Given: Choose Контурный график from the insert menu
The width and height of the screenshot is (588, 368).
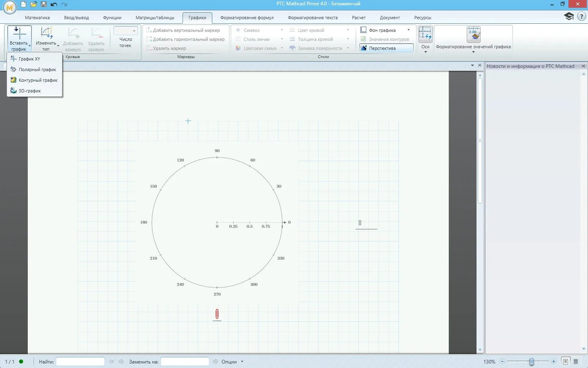Looking at the screenshot, I should [35, 80].
